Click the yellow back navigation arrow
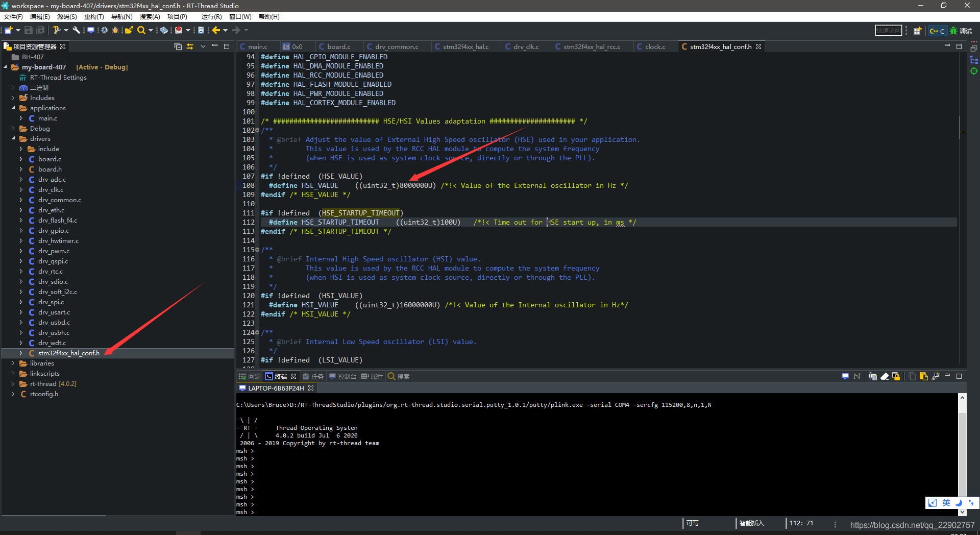This screenshot has width=980, height=535. click(x=216, y=31)
